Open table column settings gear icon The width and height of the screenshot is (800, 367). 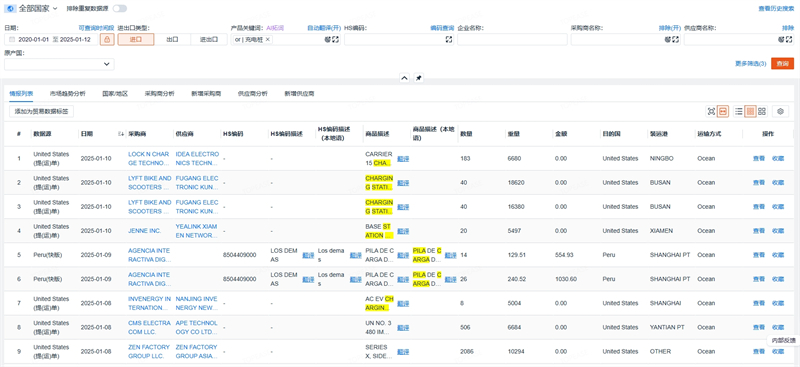pos(781,111)
